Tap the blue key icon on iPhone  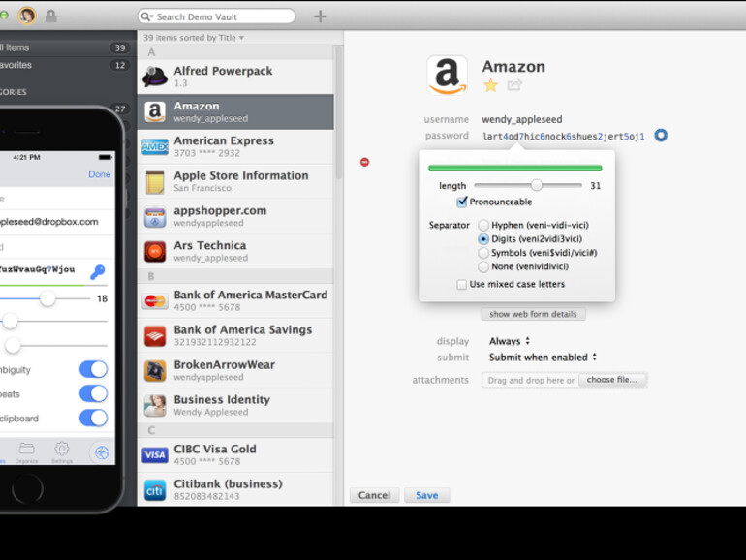[x=98, y=271]
